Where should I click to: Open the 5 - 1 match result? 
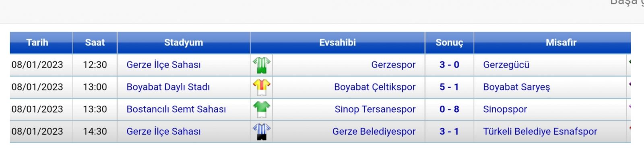449,87
